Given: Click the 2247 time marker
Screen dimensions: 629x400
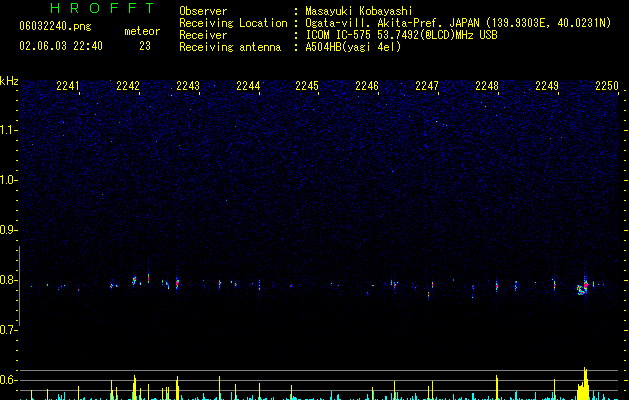Looking at the screenshot, I should [427, 86].
